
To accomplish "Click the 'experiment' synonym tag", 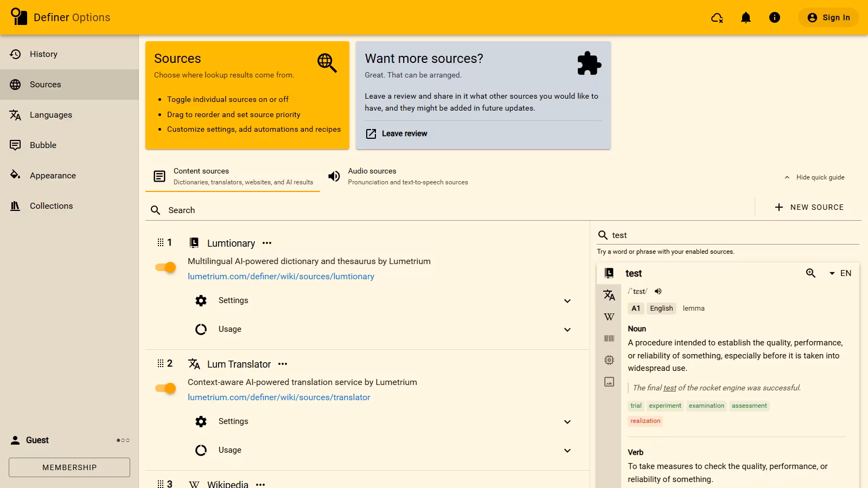I will coord(665,406).
